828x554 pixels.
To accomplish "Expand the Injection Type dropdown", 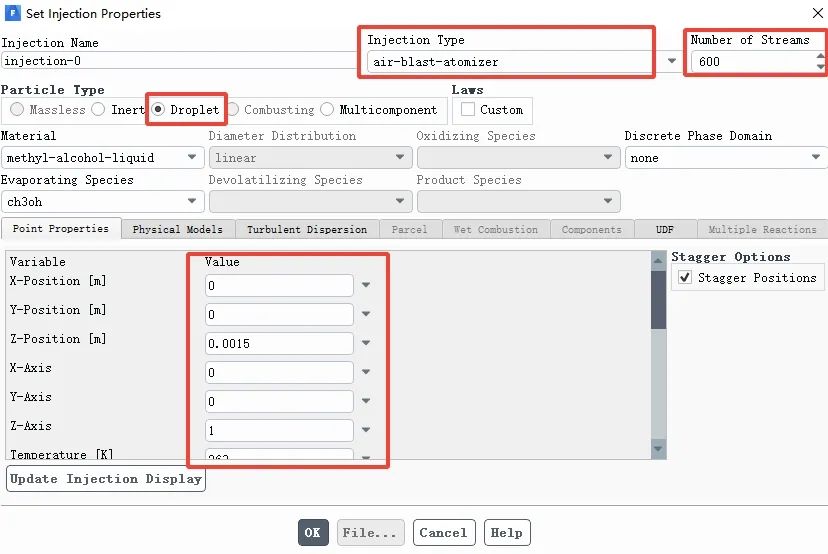I will point(672,62).
